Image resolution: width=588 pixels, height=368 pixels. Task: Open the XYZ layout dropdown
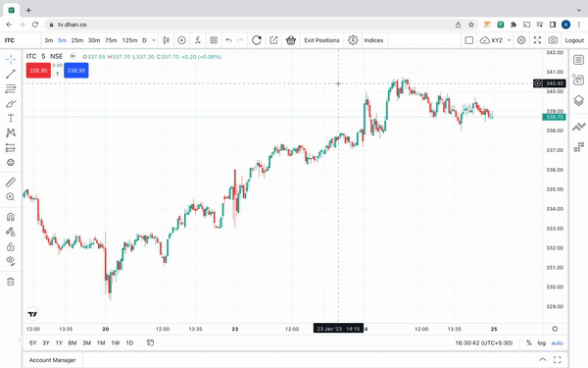(x=495, y=40)
